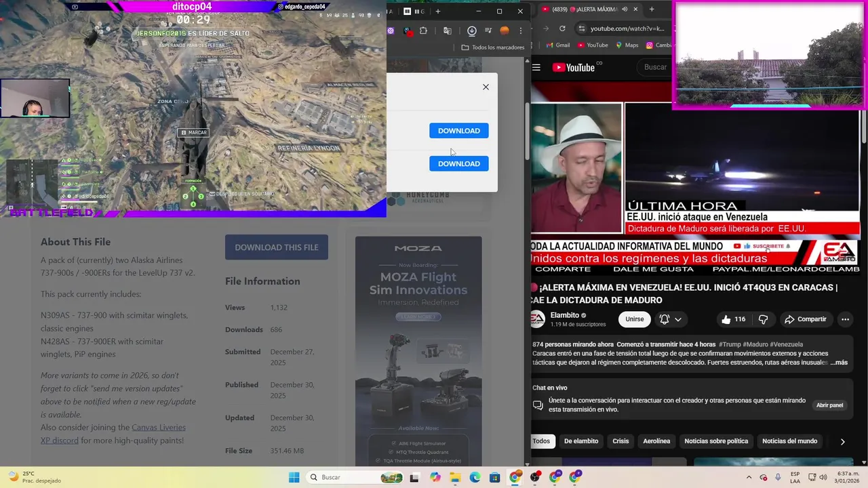The image size is (868, 488).
Task: Click the Abrir panel chat button
Action: pyautogui.click(x=829, y=405)
